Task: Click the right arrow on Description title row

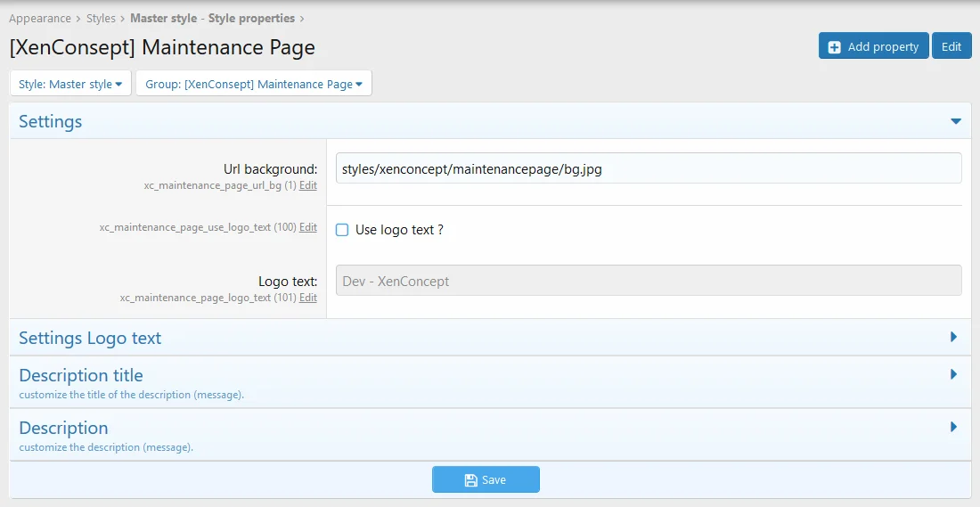Action: click(x=953, y=375)
